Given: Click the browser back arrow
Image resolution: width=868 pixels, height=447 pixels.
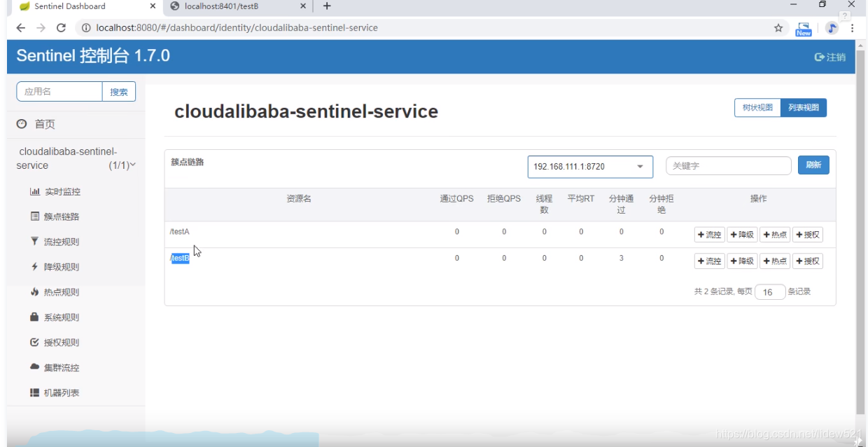Looking at the screenshot, I should pyautogui.click(x=20, y=28).
